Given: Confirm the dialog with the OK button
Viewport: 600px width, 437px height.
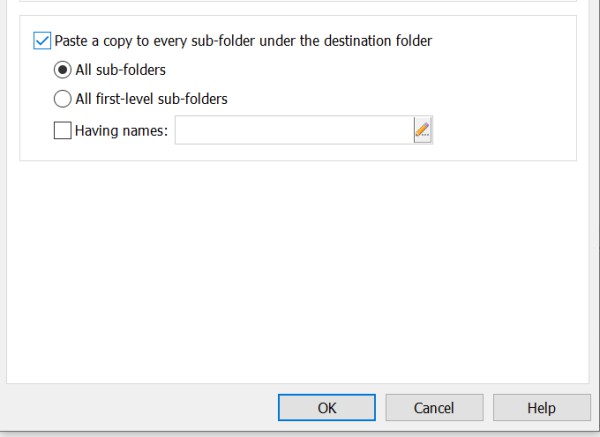Looking at the screenshot, I should [327, 408].
